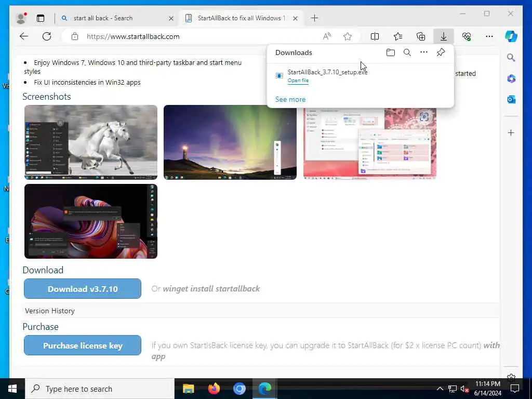
Task: Open the clock showing 11:14 PM
Action: 487,389
